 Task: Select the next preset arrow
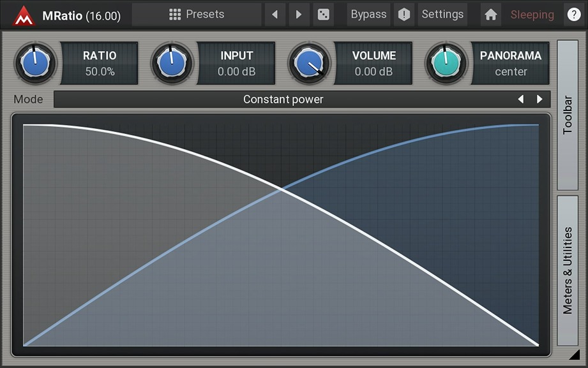pos(299,14)
